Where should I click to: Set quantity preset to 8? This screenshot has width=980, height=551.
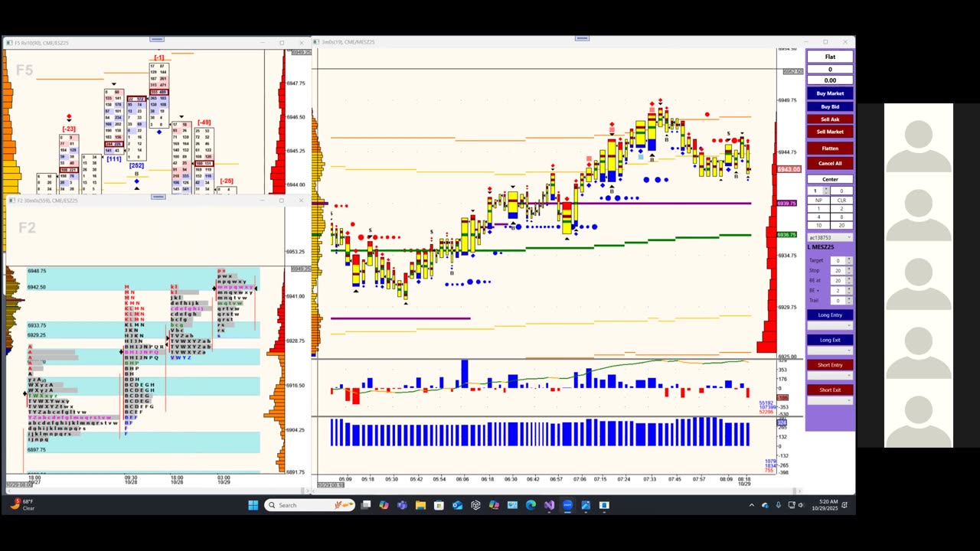841,217
